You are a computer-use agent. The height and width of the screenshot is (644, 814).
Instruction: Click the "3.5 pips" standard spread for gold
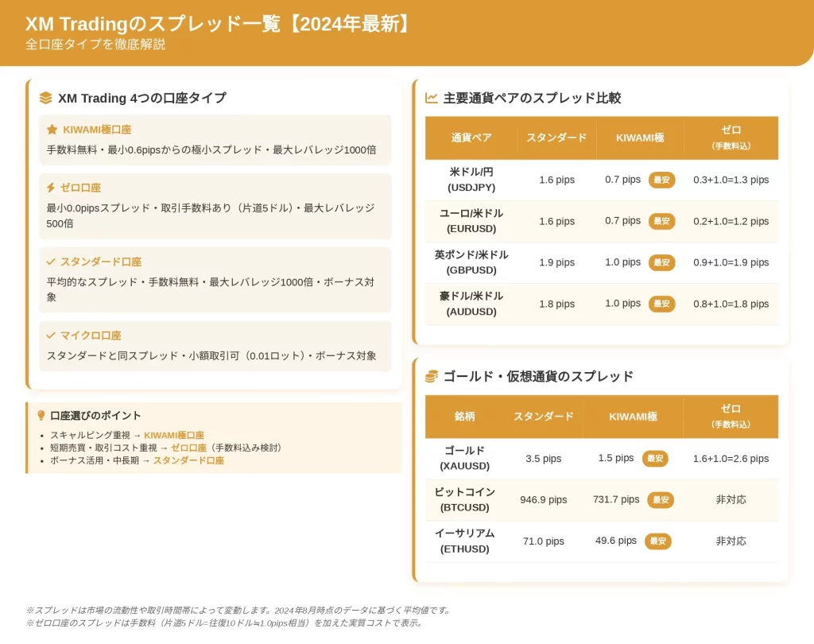pos(544,459)
